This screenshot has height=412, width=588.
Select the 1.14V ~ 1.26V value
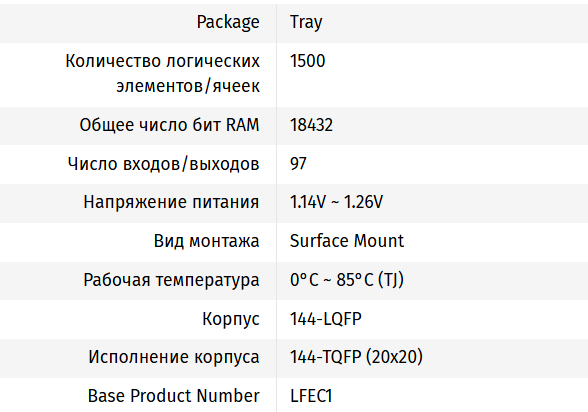coord(336,202)
